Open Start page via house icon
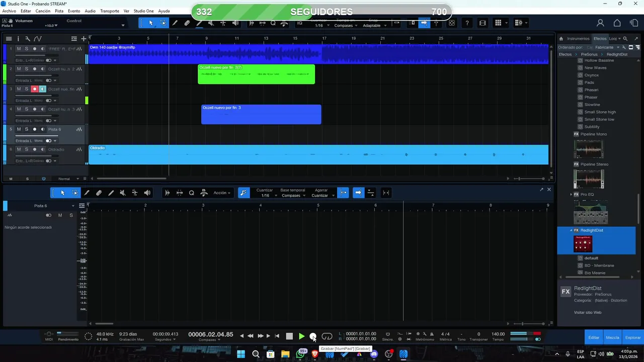 point(617,23)
